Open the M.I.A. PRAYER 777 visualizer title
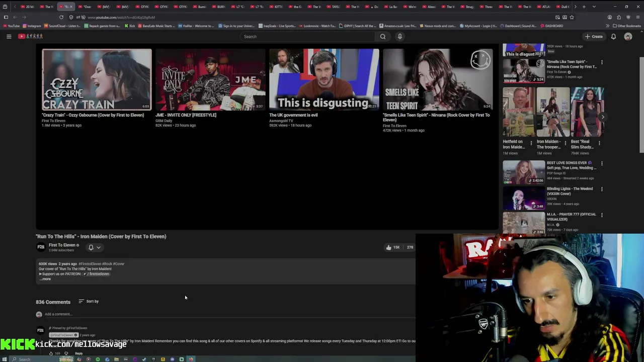 pos(572,217)
